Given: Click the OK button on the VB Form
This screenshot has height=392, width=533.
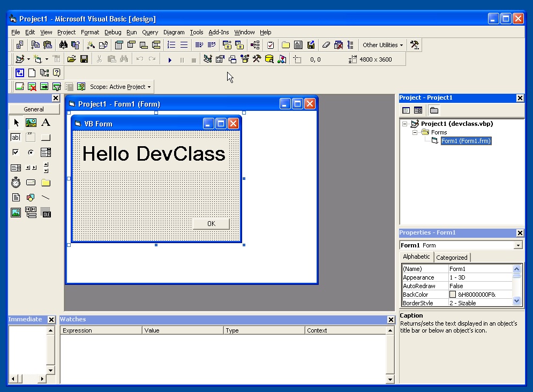Looking at the screenshot, I should pos(211,223).
